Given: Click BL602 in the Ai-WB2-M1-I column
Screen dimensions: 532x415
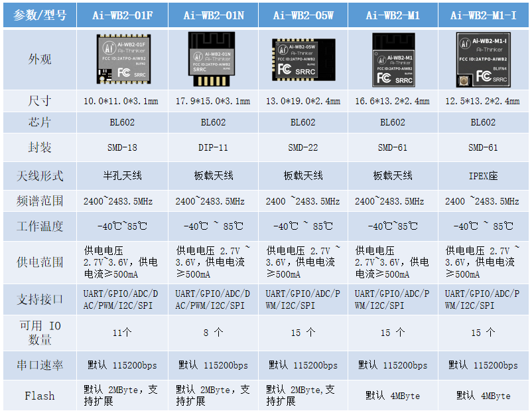Looking at the screenshot, I should 483,122.
